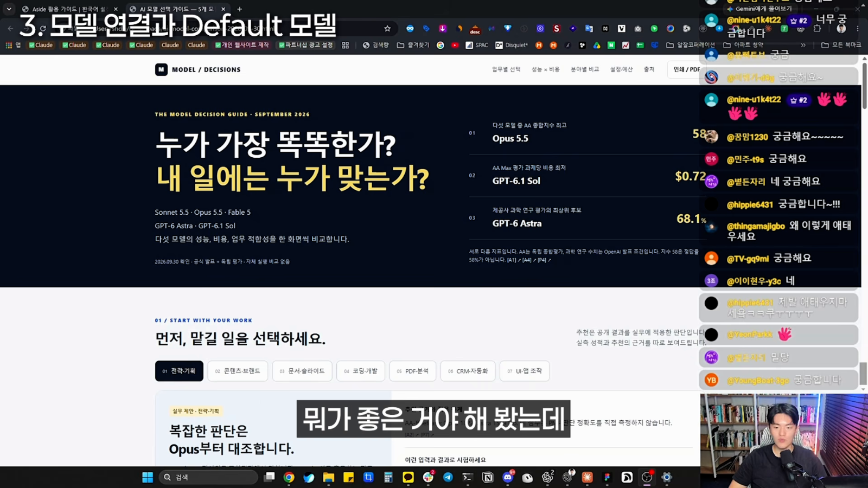This screenshot has height=488, width=868.
Task: Open Telegram from the taskbar
Action: point(448,477)
